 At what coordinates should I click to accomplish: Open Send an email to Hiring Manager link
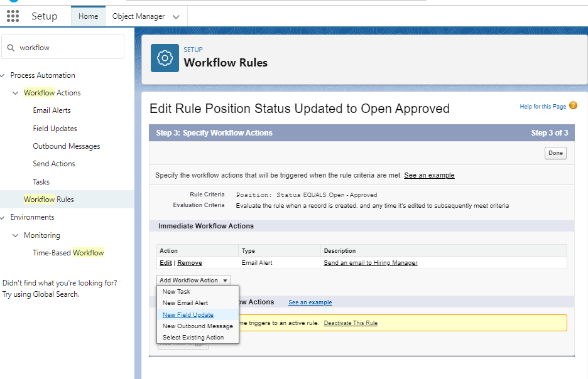371,263
